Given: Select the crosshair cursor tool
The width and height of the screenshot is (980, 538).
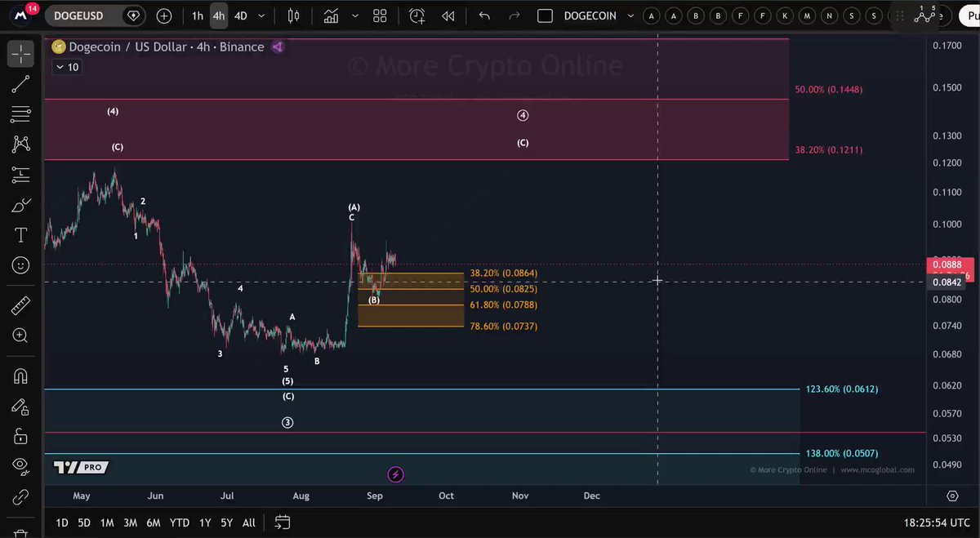Looking at the screenshot, I should pyautogui.click(x=20, y=54).
